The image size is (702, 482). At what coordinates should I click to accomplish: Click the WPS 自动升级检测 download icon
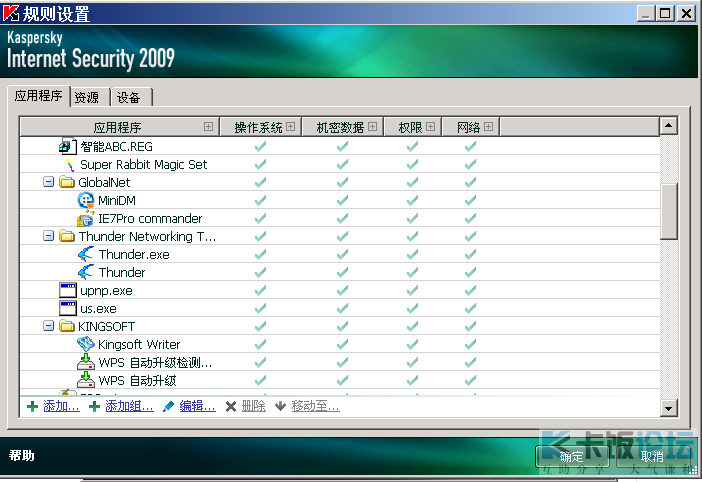coord(86,362)
